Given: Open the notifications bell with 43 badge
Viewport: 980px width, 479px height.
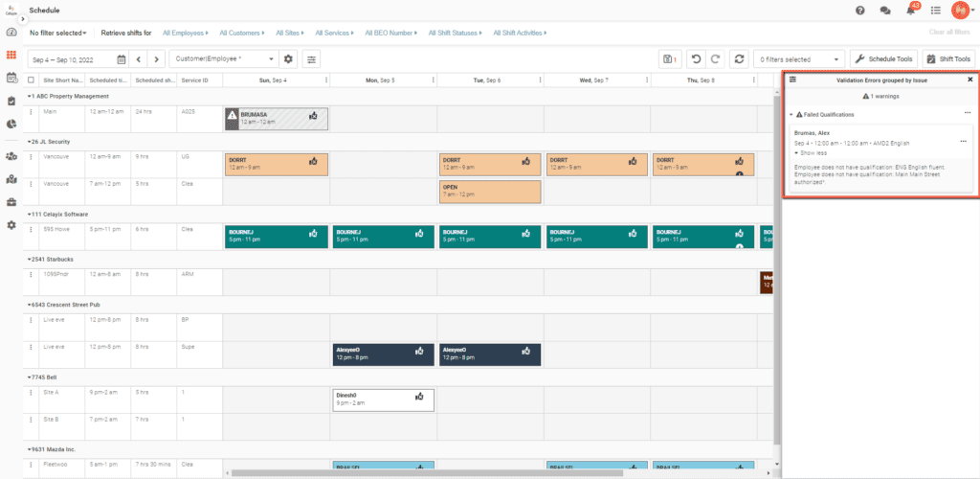Looking at the screenshot, I should [x=910, y=11].
